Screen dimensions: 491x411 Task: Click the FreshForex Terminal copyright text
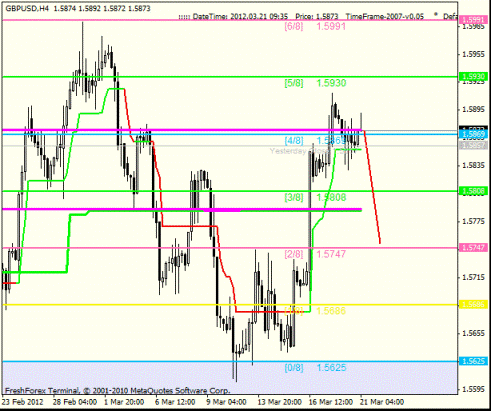coord(117,391)
